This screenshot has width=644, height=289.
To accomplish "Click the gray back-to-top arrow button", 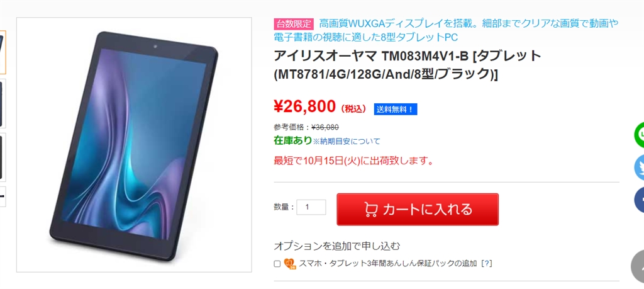I will (x=638, y=266).
